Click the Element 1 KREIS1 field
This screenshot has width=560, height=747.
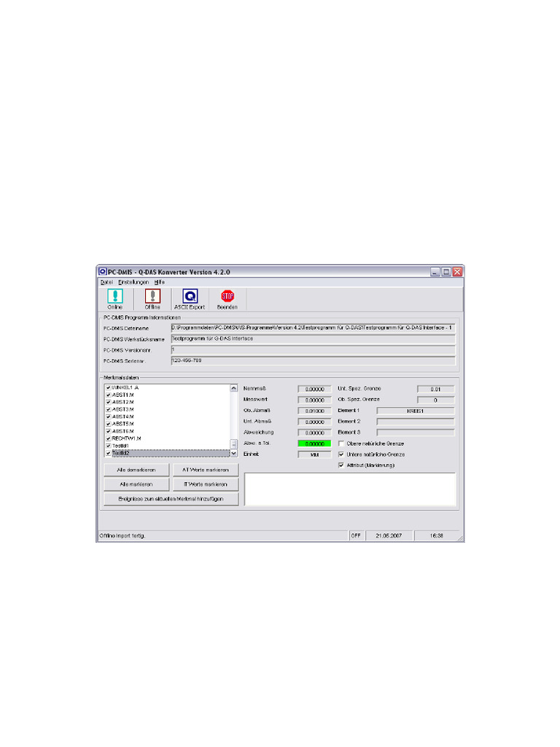point(416,411)
